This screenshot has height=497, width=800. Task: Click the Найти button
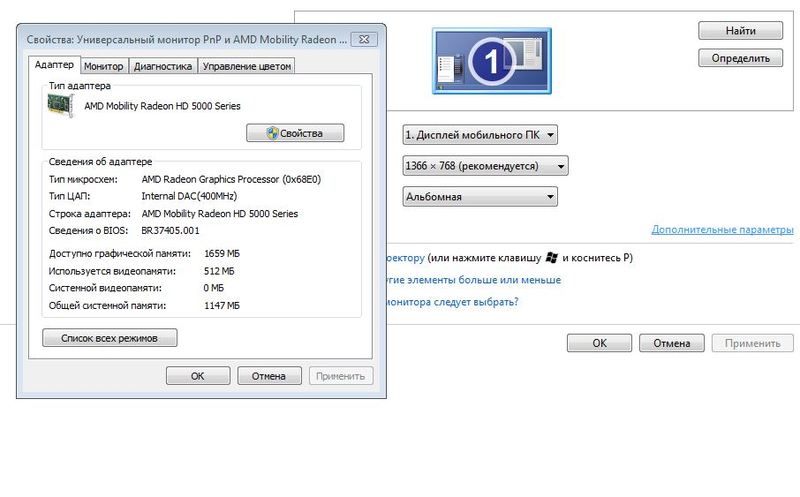[x=739, y=31]
